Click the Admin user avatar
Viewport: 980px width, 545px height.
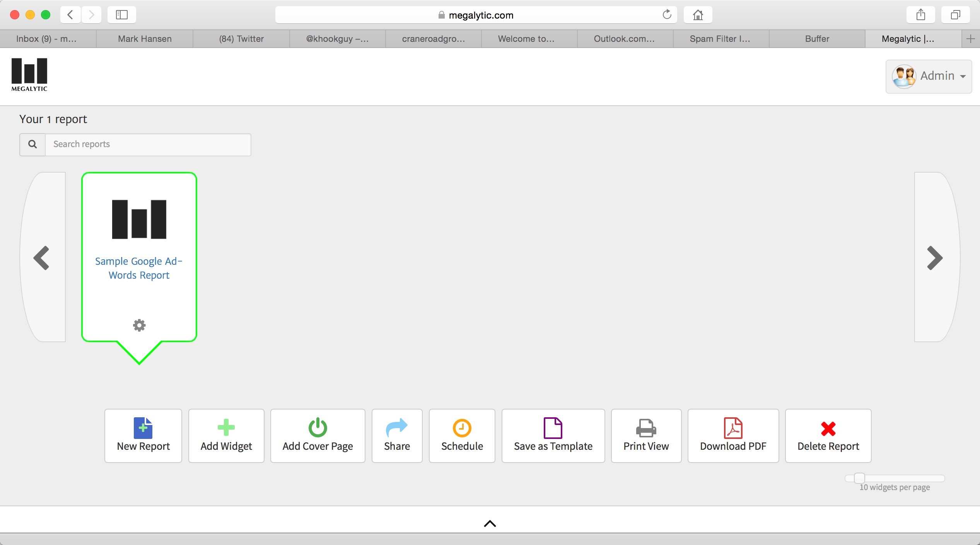pos(904,76)
